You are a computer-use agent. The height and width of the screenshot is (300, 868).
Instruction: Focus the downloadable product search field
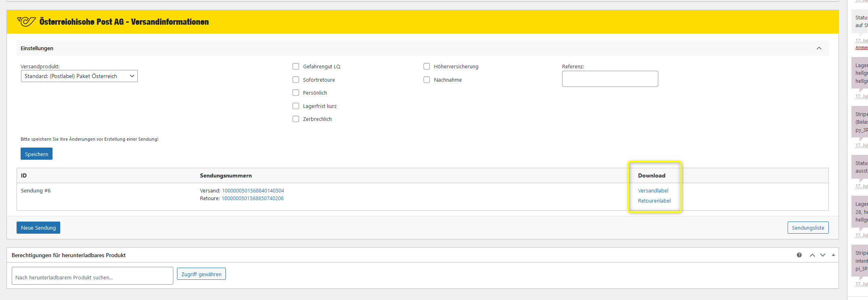pyautogui.click(x=93, y=276)
